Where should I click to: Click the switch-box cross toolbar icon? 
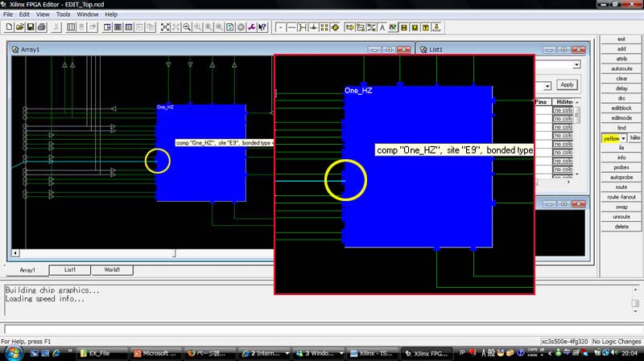(313, 27)
